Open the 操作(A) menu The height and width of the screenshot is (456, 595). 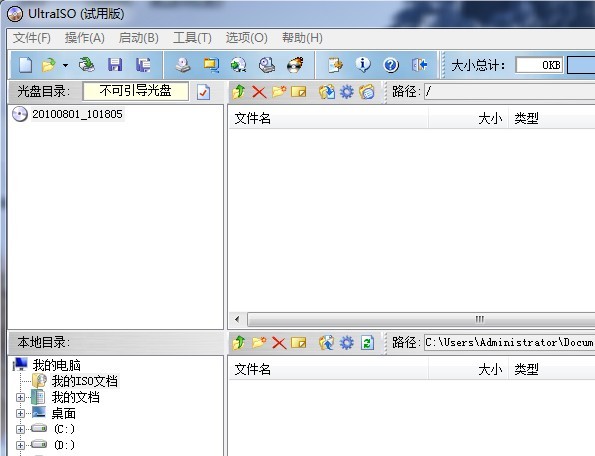pos(85,38)
